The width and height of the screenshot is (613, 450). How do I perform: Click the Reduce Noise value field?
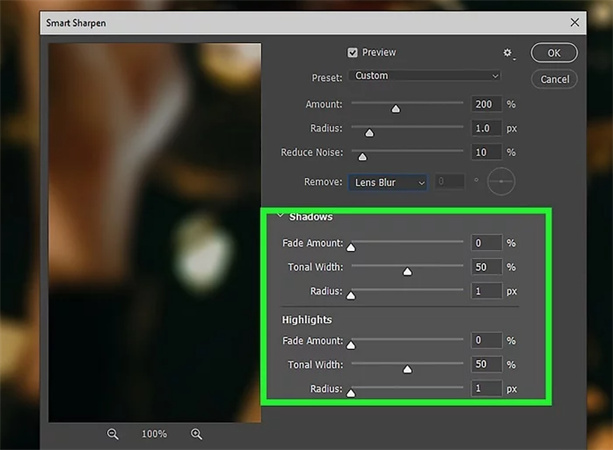point(485,152)
